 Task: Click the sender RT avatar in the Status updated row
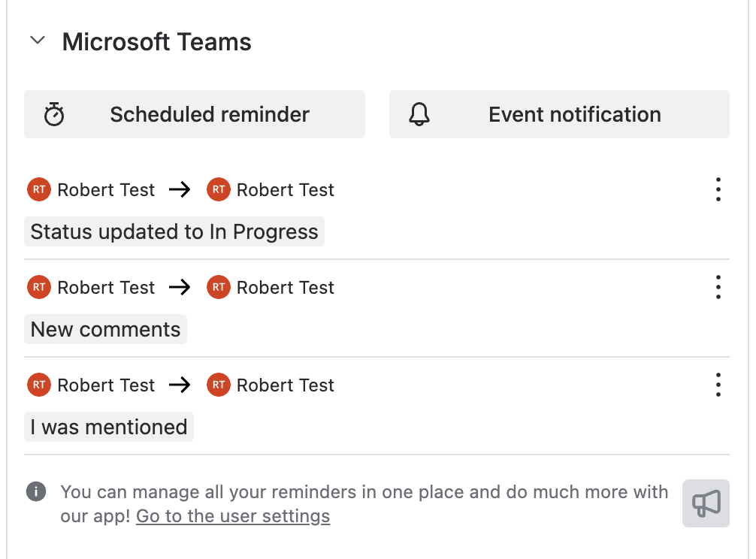(x=39, y=189)
